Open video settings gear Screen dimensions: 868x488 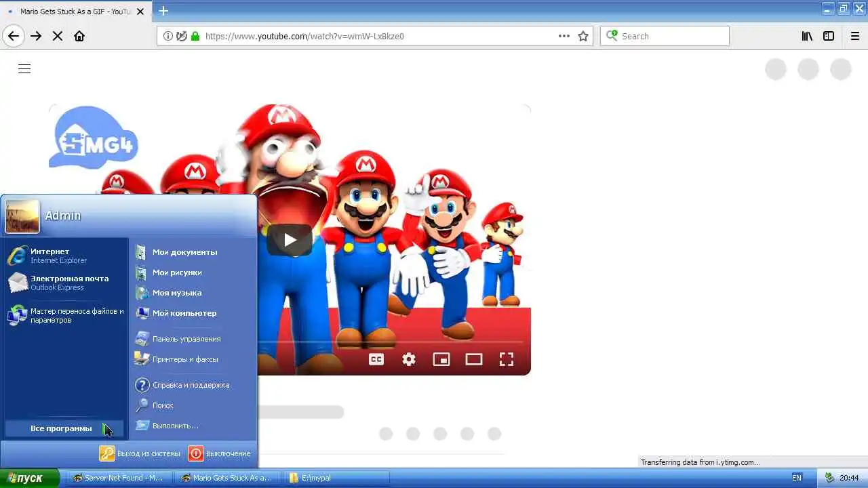409,359
